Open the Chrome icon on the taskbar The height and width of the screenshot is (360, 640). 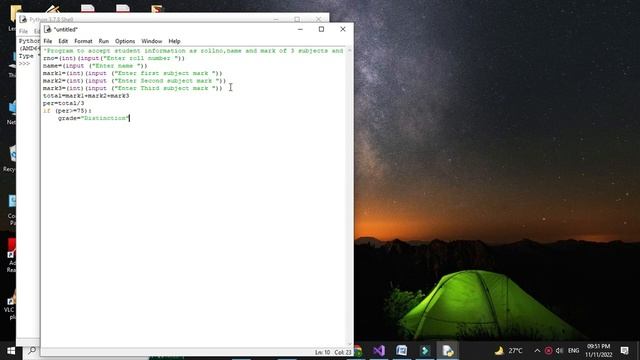[358, 351]
